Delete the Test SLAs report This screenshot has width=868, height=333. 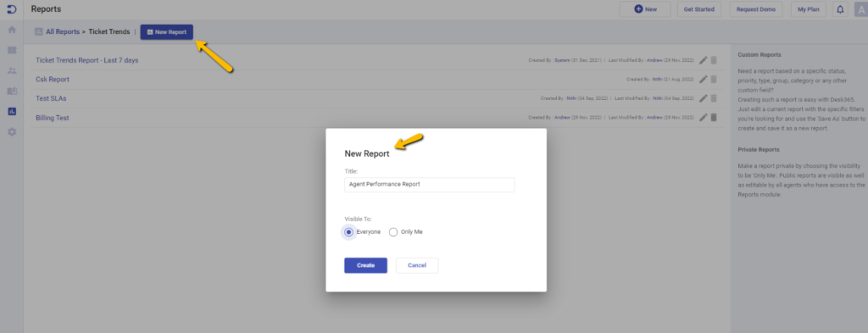pos(714,98)
